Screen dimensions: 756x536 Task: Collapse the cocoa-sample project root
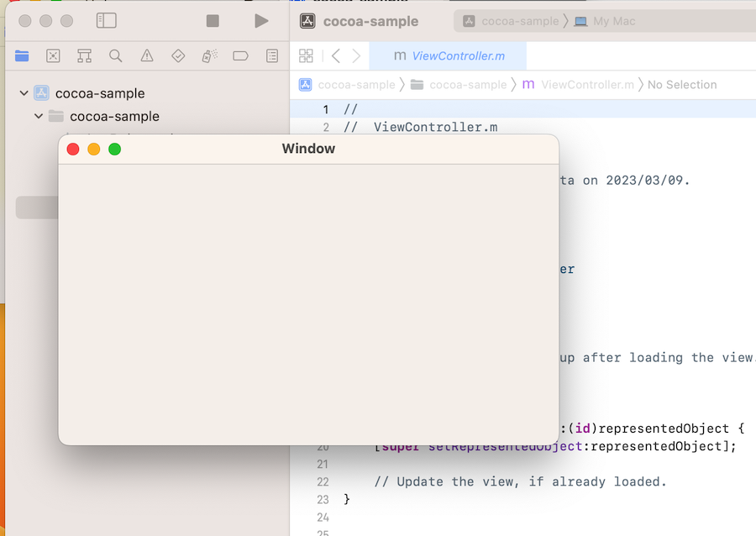(24, 93)
